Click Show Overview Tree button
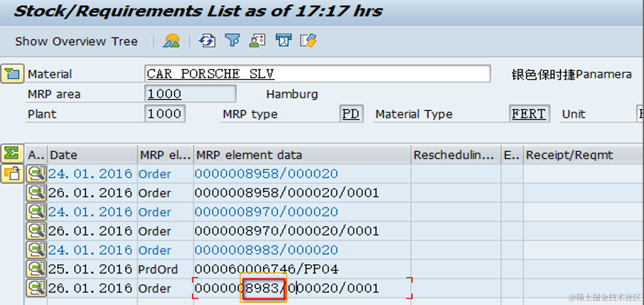This screenshot has height=305, width=644. pyautogui.click(x=76, y=41)
